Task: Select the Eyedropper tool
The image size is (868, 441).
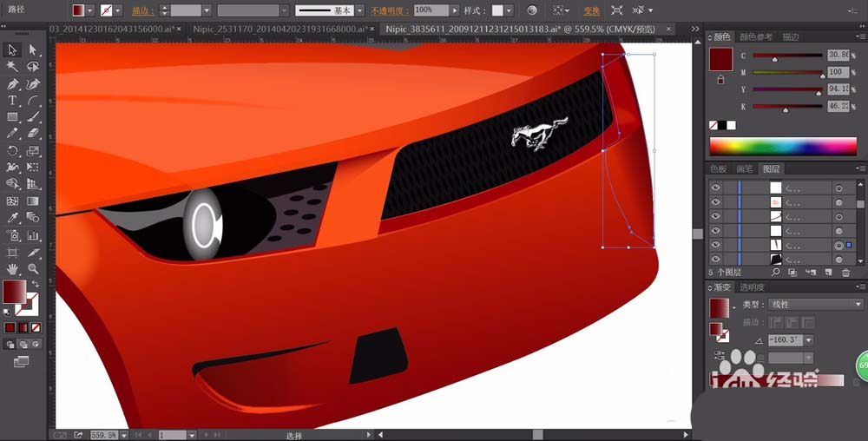Action: click(x=11, y=218)
